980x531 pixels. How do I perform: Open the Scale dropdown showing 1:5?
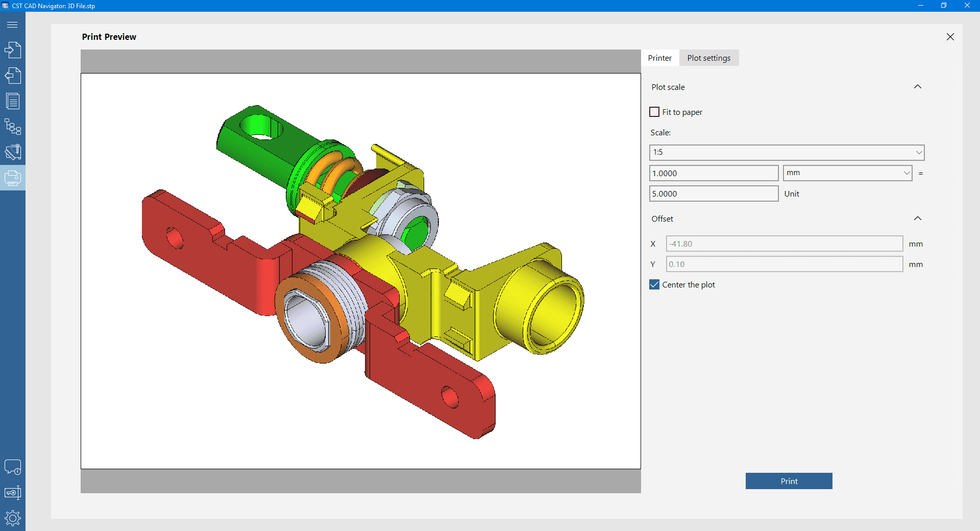tap(787, 152)
